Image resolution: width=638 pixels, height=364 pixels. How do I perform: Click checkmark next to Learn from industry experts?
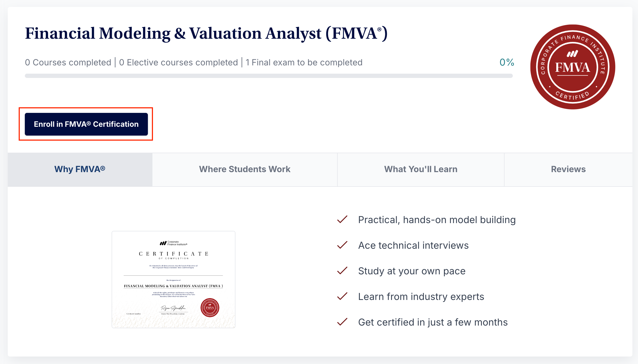[x=342, y=296]
